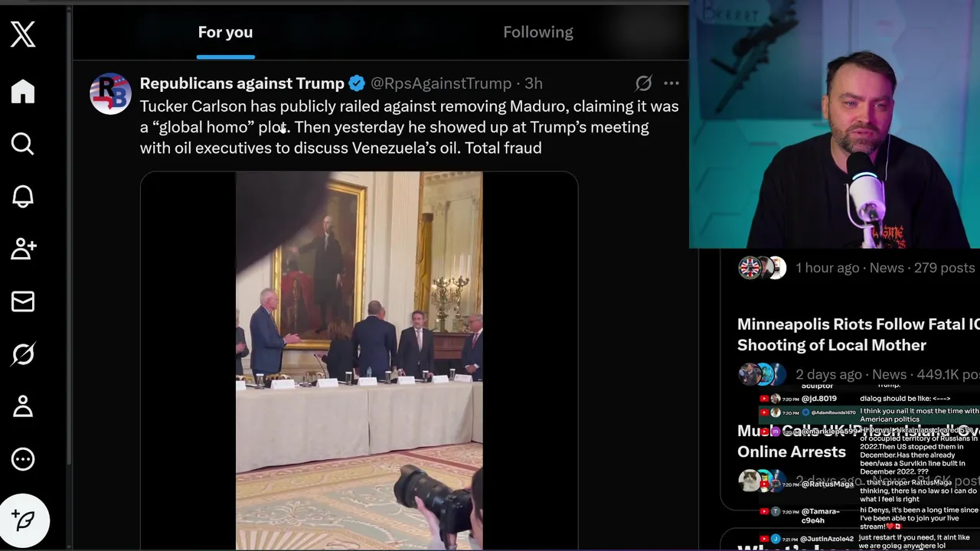Select the For you tab
The height and width of the screenshot is (551, 980).
[225, 32]
